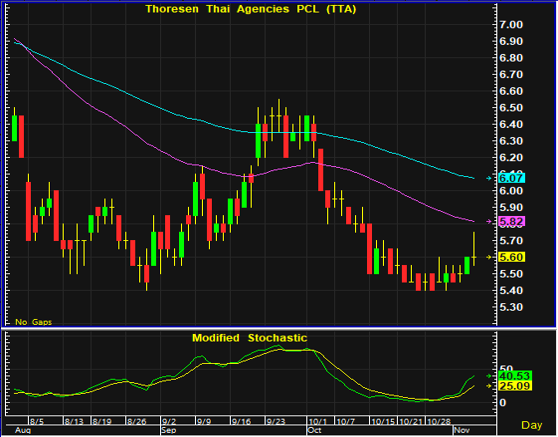
Task: Click the 8/19 date axis label
Action: [x=101, y=422]
